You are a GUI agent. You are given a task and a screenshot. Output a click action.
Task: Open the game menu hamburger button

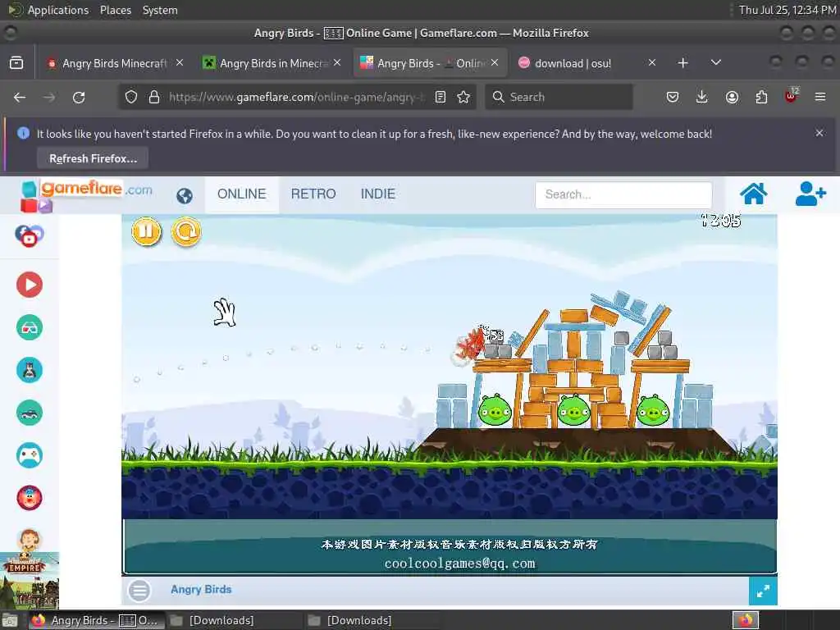coord(139,591)
